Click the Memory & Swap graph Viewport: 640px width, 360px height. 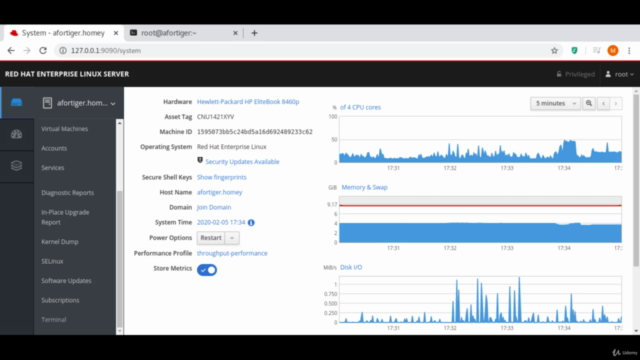click(480, 219)
